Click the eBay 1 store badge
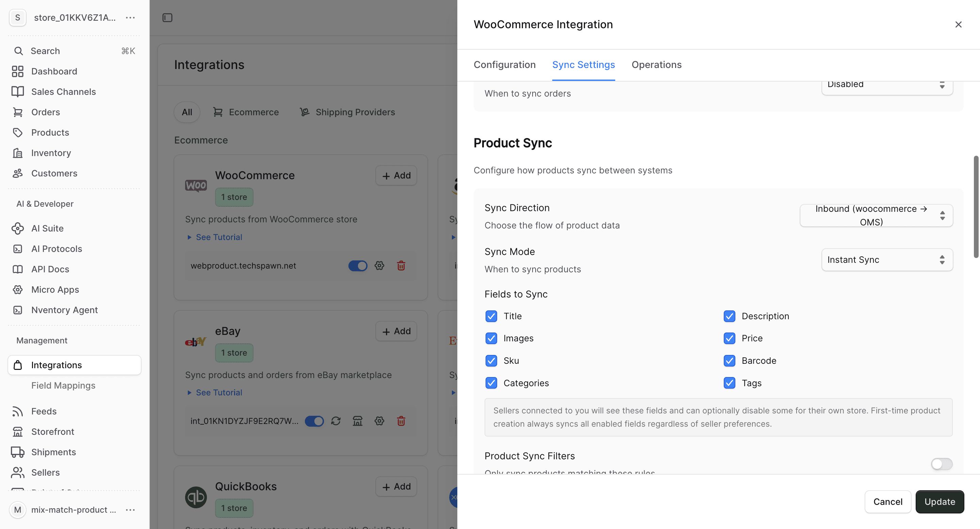980x529 pixels. coord(234,353)
